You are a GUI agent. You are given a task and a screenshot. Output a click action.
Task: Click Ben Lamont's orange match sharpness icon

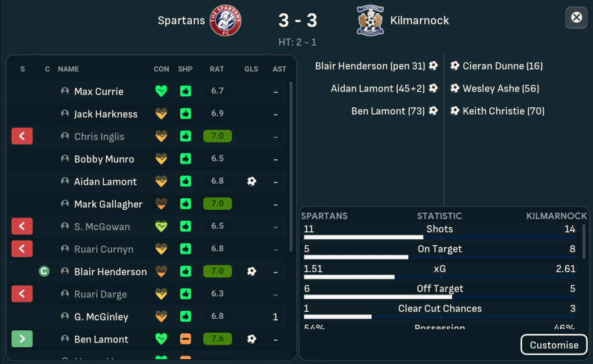(185, 339)
